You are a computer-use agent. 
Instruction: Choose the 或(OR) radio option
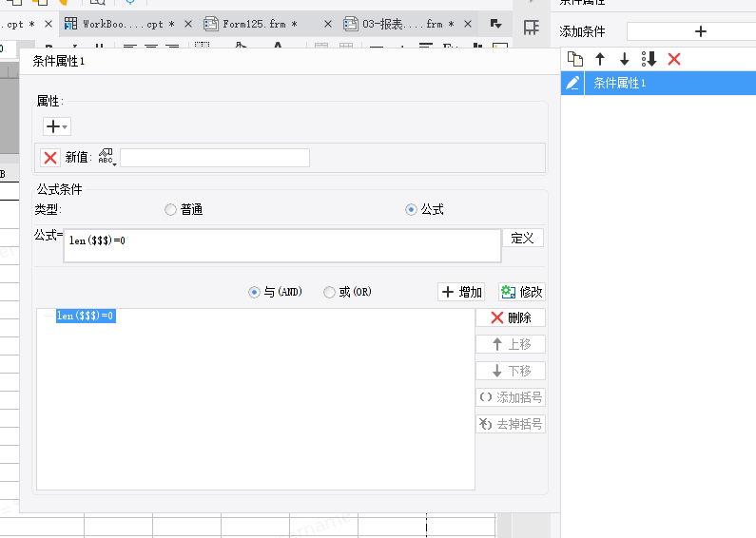click(x=329, y=292)
